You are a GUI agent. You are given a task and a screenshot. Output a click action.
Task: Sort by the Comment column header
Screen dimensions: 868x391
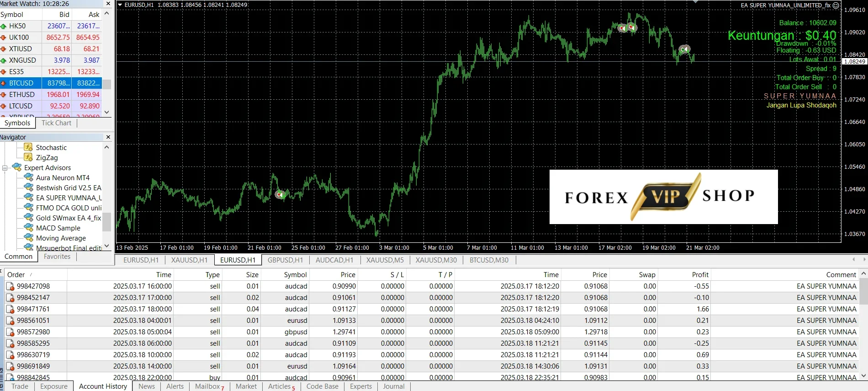(784, 274)
